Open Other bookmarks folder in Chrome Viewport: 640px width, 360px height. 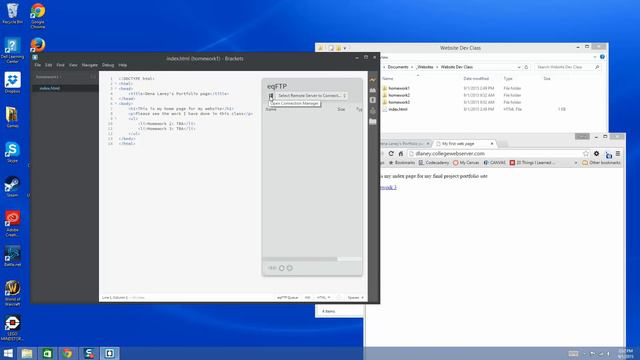pos(601,162)
